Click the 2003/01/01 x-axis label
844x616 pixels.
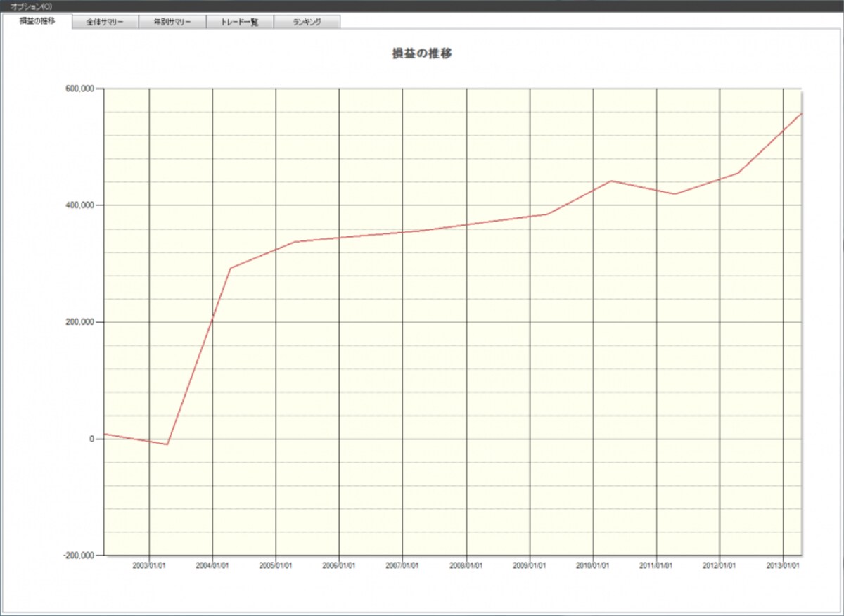(149, 565)
